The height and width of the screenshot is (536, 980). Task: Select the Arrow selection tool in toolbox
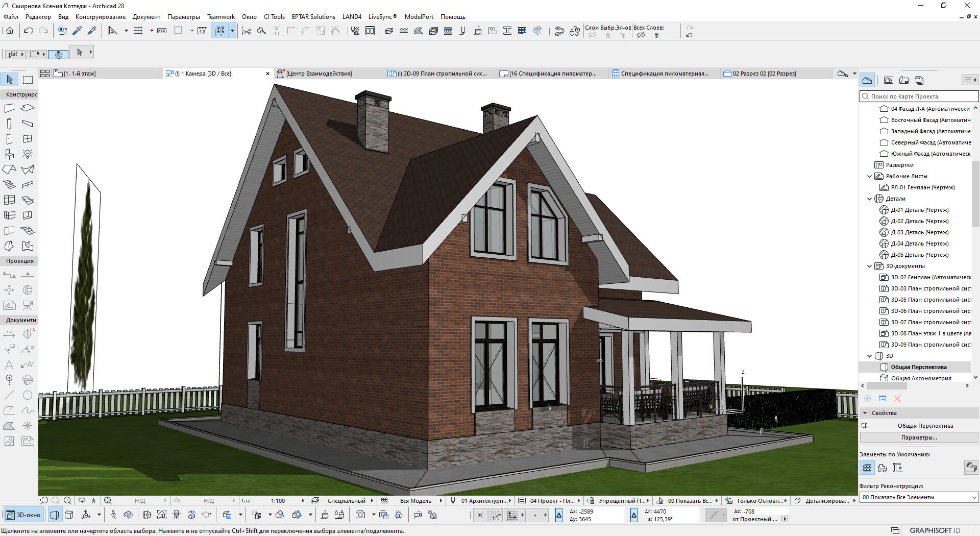click(x=10, y=80)
